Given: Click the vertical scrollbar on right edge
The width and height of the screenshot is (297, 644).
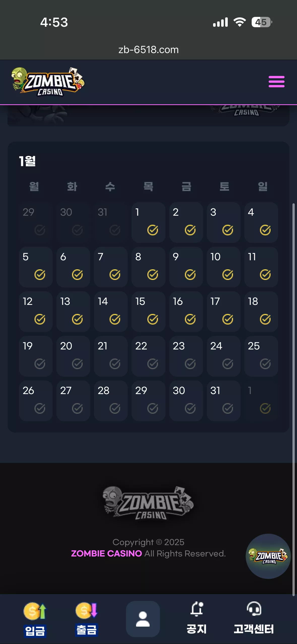Looking at the screenshot, I should pos(293,399).
